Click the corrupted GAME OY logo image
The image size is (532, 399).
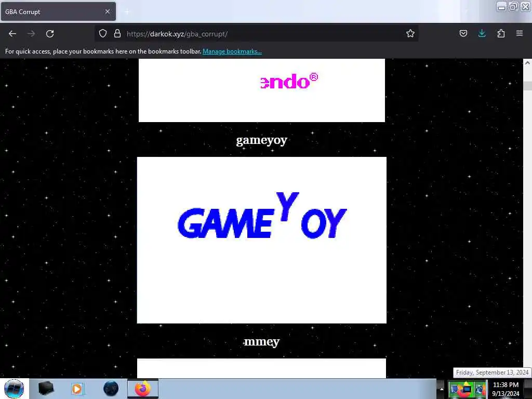coord(262,240)
